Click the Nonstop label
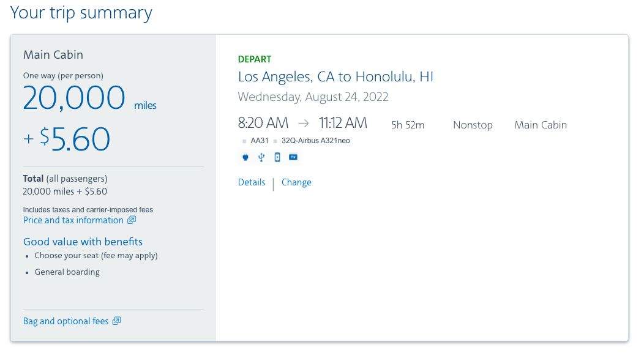Screen dimensions: 644x353 point(473,125)
